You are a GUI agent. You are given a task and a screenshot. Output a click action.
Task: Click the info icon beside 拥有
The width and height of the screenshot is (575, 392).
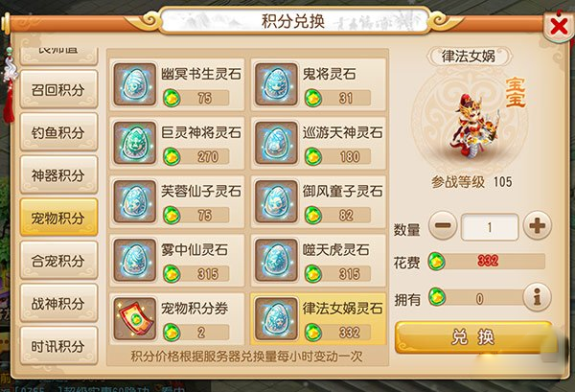(x=537, y=297)
